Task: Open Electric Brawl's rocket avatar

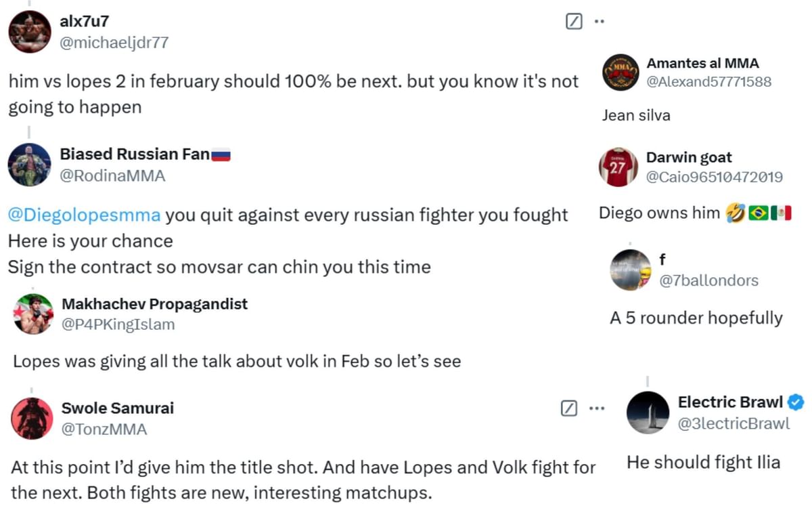Action: [x=648, y=412]
